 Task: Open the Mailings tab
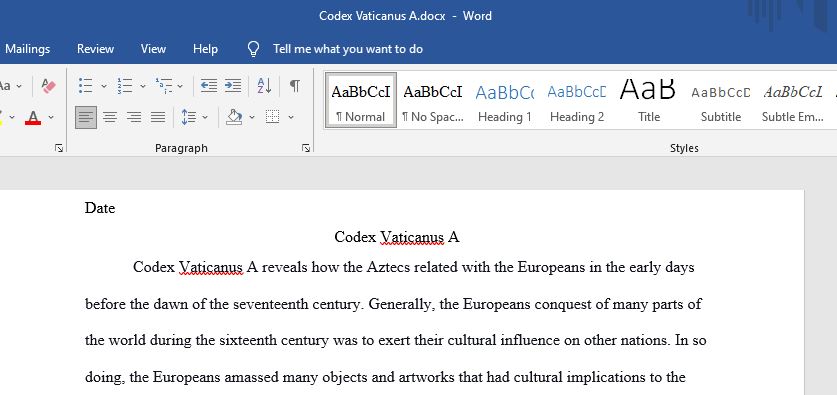point(27,49)
